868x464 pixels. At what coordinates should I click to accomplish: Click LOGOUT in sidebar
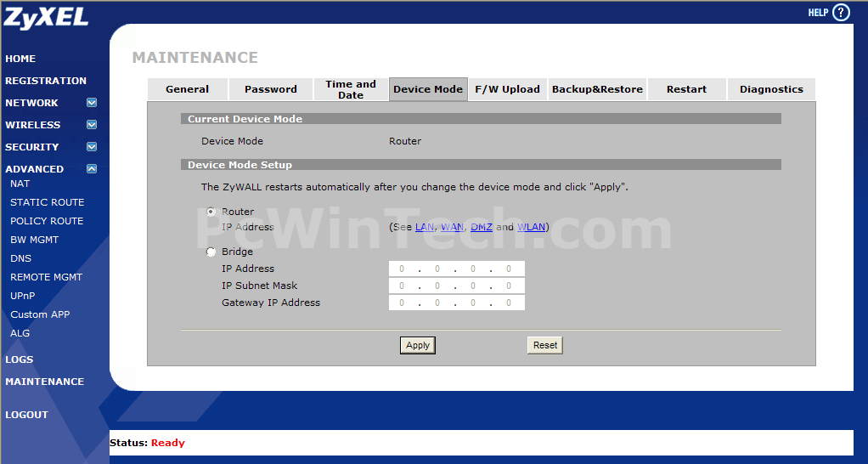point(26,415)
